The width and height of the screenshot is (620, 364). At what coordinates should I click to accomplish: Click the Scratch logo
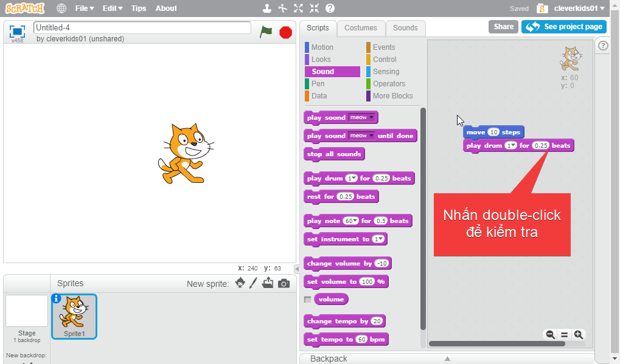click(24, 9)
